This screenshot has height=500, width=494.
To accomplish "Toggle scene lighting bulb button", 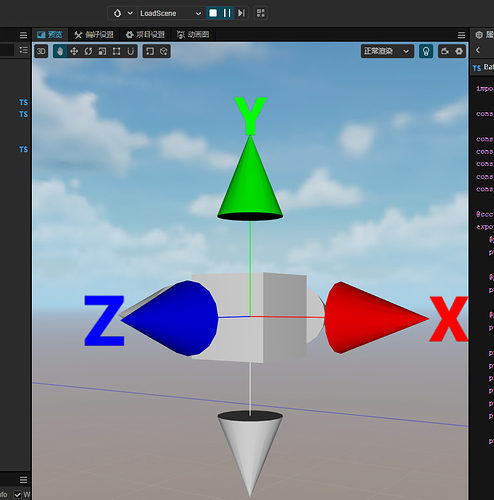I will (x=426, y=51).
